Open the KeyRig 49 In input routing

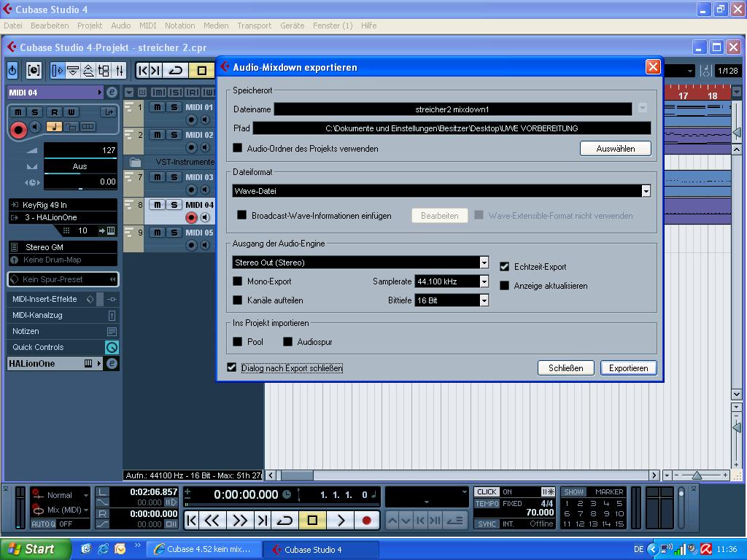click(63, 205)
